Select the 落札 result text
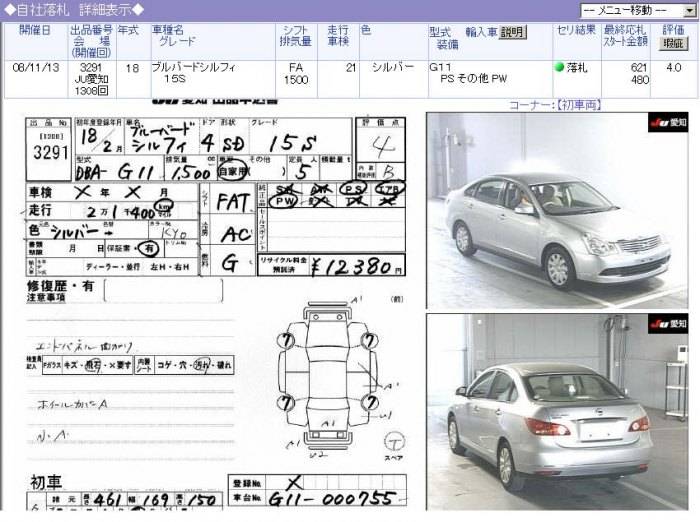This screenshot has height=522, width=700. click(x=577, y=67)
